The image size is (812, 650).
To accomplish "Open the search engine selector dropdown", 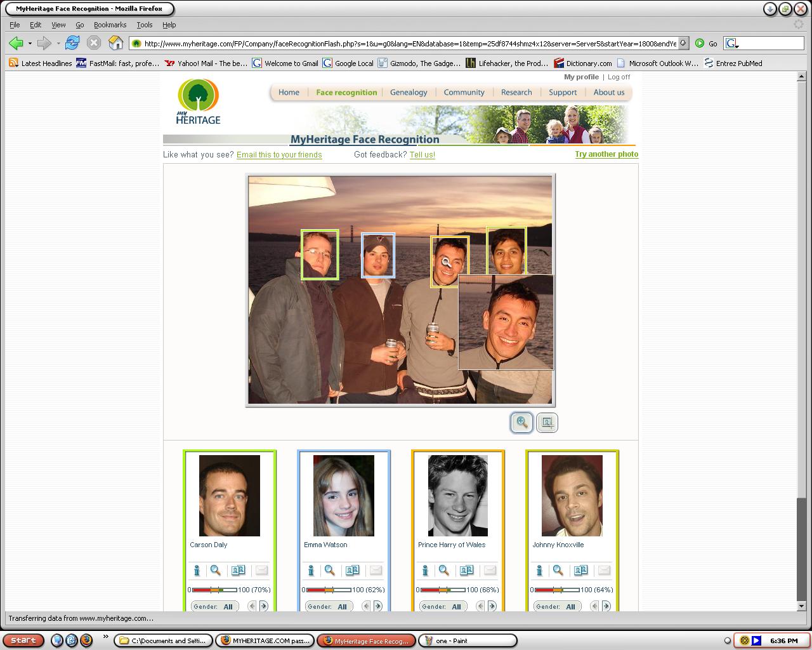I will click(732, 43).
